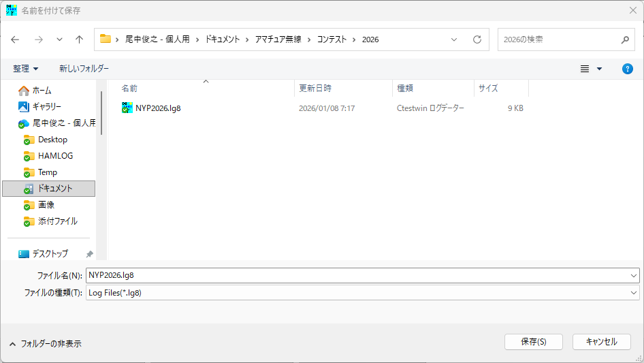The image size is (644, 363).
Task: Navigate to 尾中俊之 - 個人用 in breadcrumb
Action: pyautogui.click(x=157, y=40)
